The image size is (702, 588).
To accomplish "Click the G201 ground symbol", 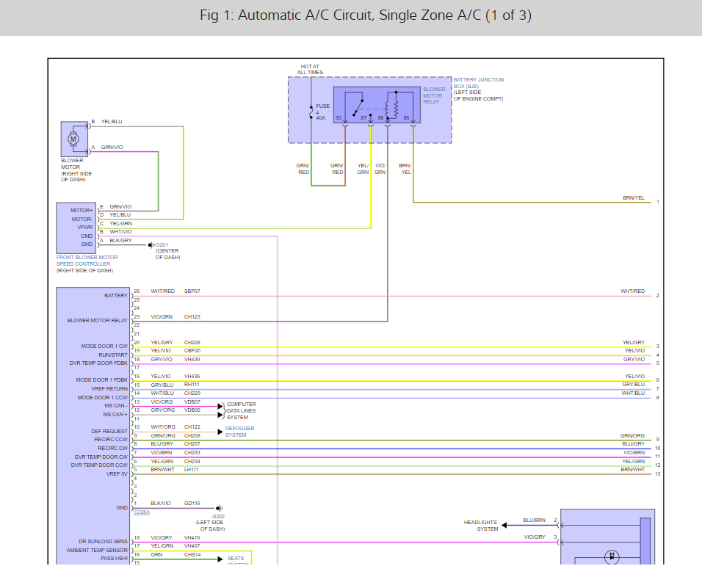I will [x=151, y=244].
